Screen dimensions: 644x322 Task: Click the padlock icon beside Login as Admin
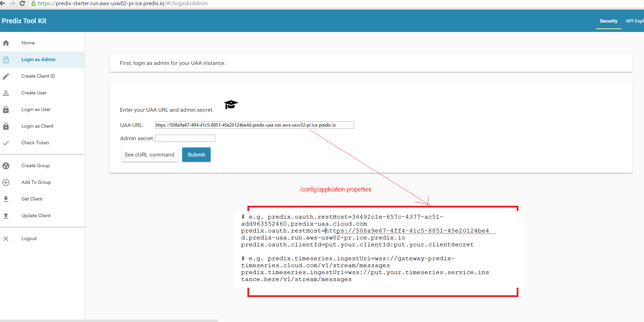point(6,60)
